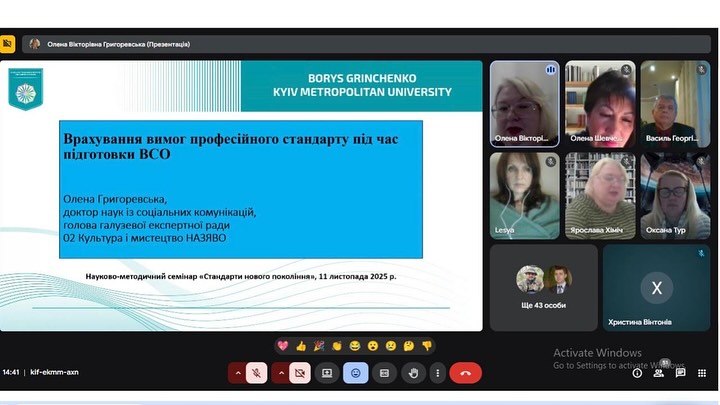The width and height of the screenshot is (720, 405).
Task: Toggle the emoji reactions button
Action: [x=355, y=372]
